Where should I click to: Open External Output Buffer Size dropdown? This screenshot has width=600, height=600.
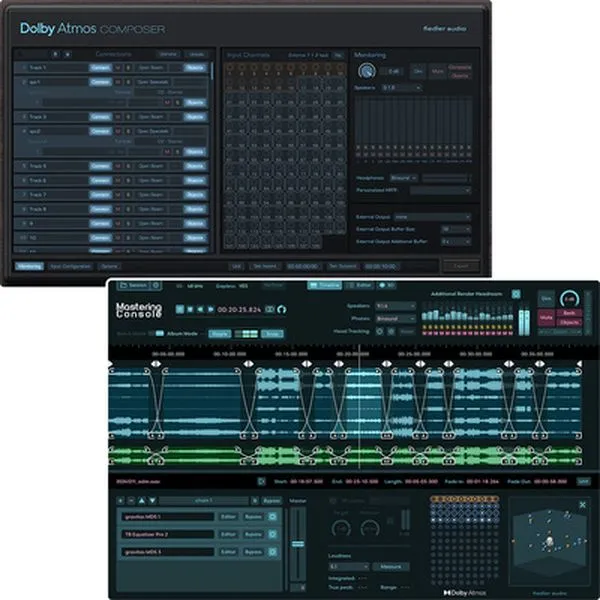[456, 229]
